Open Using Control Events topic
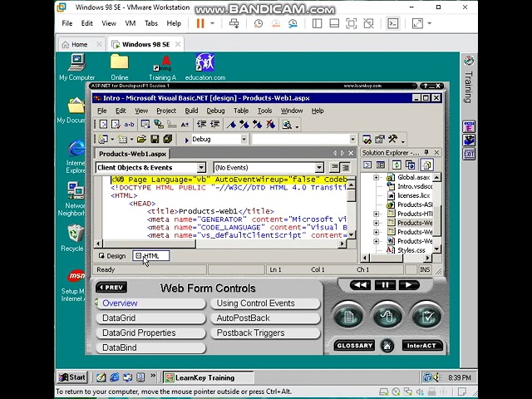532x399 pixels. (x=265, y=303)
